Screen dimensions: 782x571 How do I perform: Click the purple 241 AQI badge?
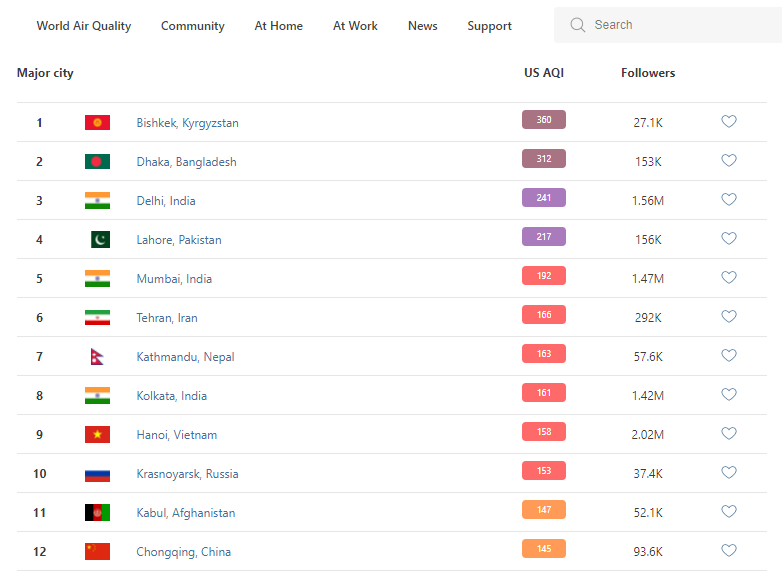(543, 198)
